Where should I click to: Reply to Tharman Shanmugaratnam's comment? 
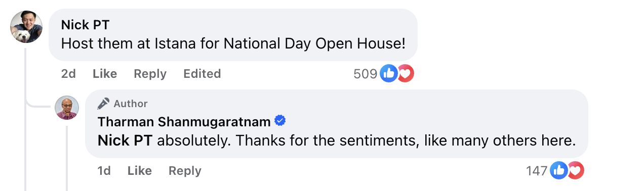coord(185,171)
